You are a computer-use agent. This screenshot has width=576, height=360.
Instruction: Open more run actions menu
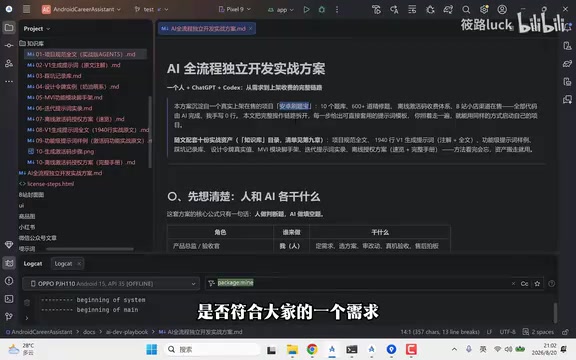tap(337, 10)
